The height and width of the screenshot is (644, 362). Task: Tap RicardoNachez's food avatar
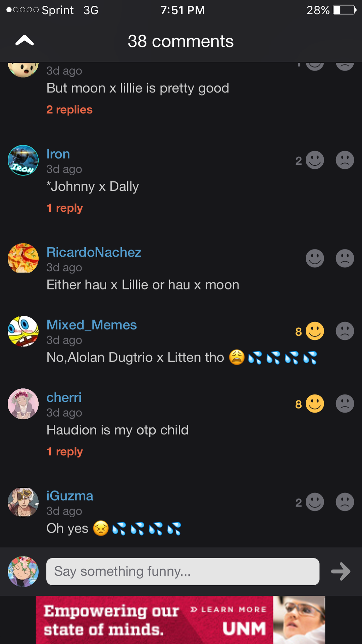coord(23,258)
